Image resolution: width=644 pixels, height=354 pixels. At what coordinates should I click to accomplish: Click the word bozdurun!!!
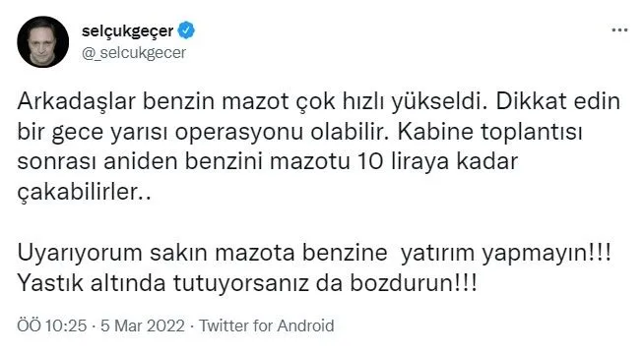tap(414, 283)
